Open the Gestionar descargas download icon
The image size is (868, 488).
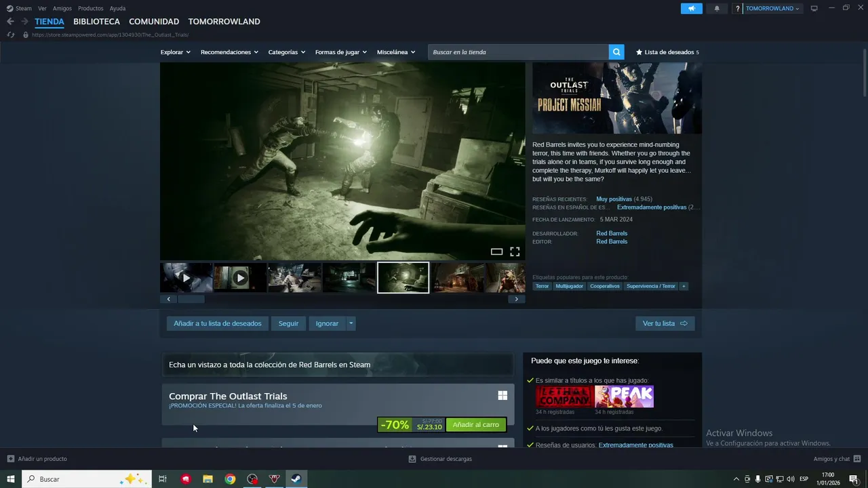point(412,459)
